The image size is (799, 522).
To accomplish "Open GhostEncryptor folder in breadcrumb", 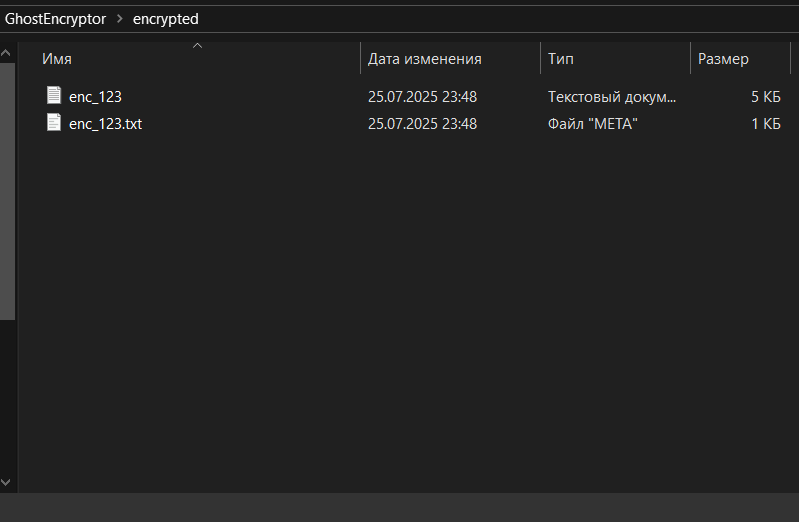I will [x=56, y=19].
